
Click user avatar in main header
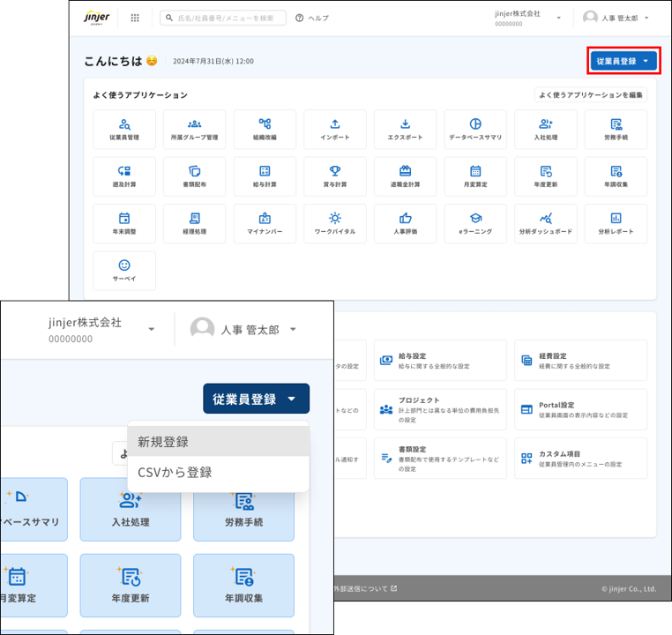(x=590, y=18)
